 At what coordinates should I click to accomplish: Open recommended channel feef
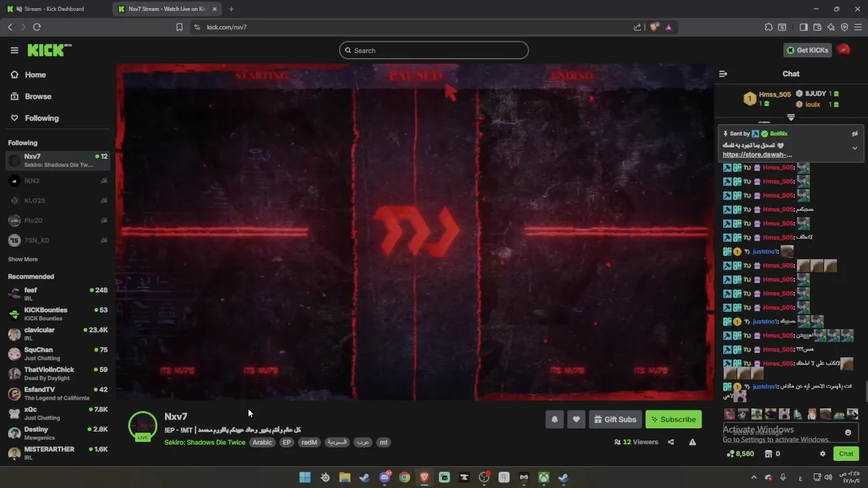58,293
